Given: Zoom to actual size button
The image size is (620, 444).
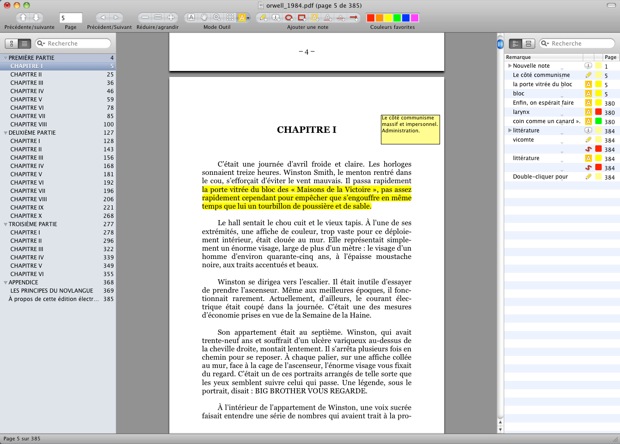Looking at the screenshot, I should 158,17.
